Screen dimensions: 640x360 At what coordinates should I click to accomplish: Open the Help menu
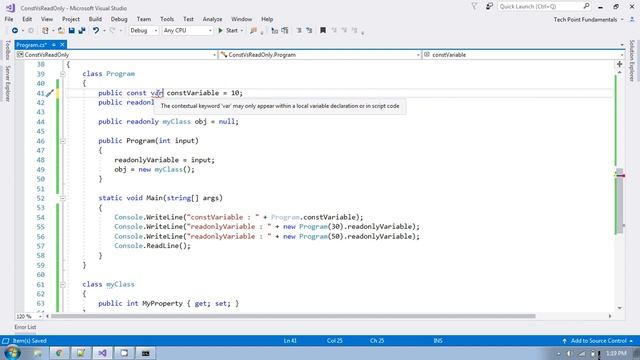click(x=267, y=19)
